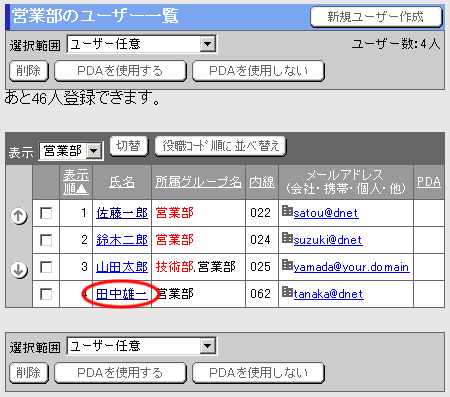450x397 pixels.
Task: Open user 田中雄一
Action: tap(122, 294)
